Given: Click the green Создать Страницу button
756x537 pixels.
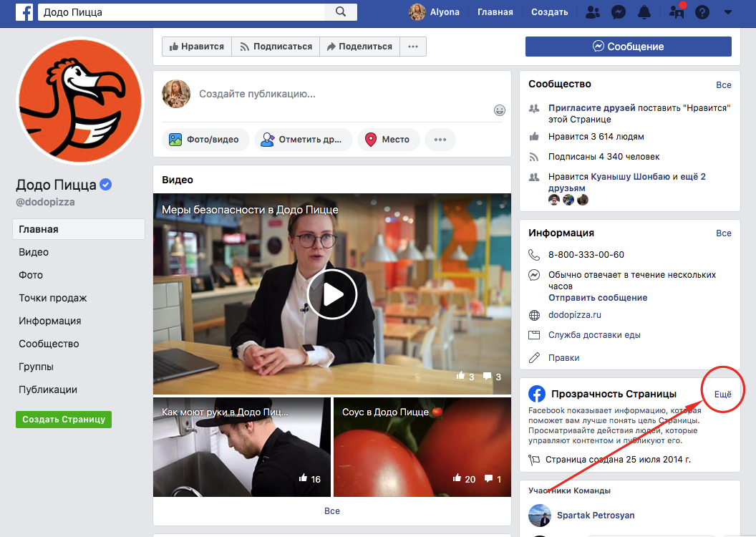Looking at the screenshot, I should pos(64,420).
